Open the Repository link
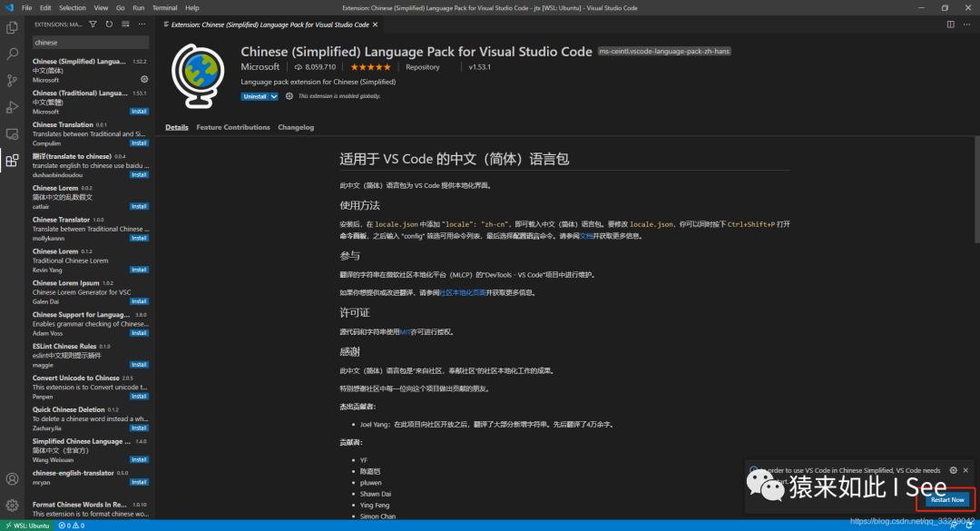The height and width of the screenshot is (531, 980). 423,67
